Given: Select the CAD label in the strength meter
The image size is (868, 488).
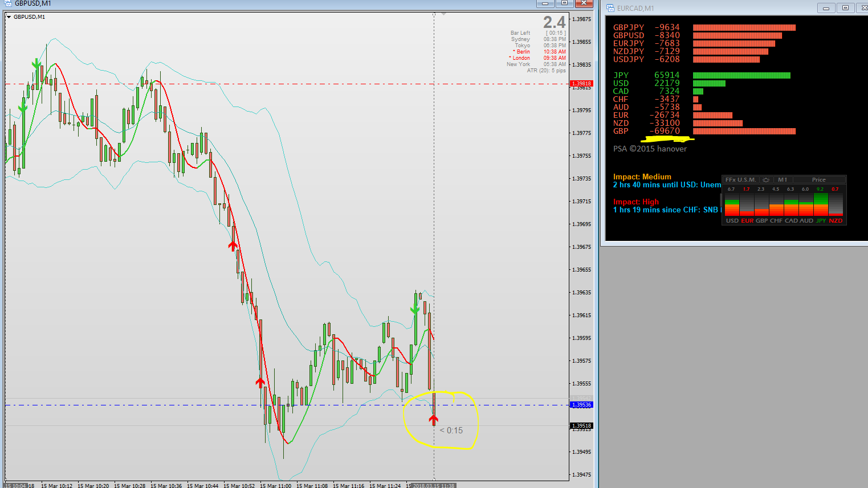Looking at the screenshot, I should (x=791, y=221).
